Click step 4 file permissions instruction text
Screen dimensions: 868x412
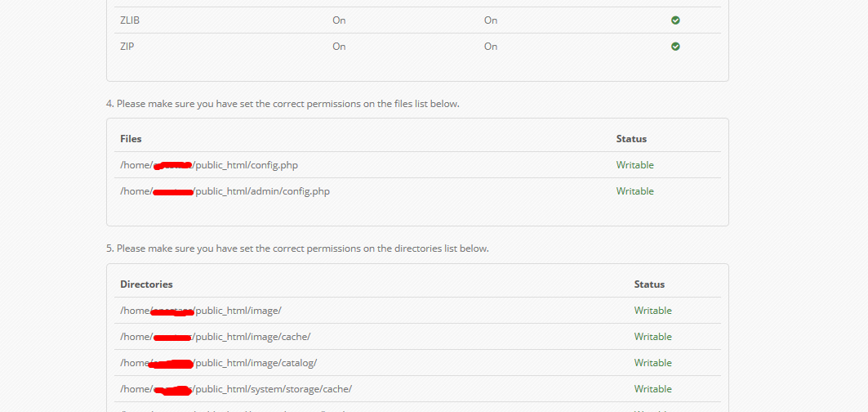pyautogui.click(x=283, y=104)
